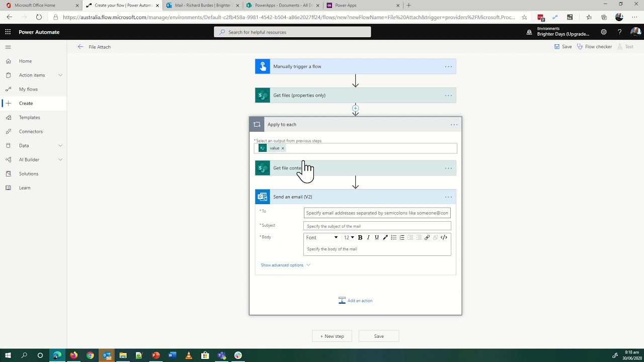Click the SharePoint icon on Get files step

263,95
